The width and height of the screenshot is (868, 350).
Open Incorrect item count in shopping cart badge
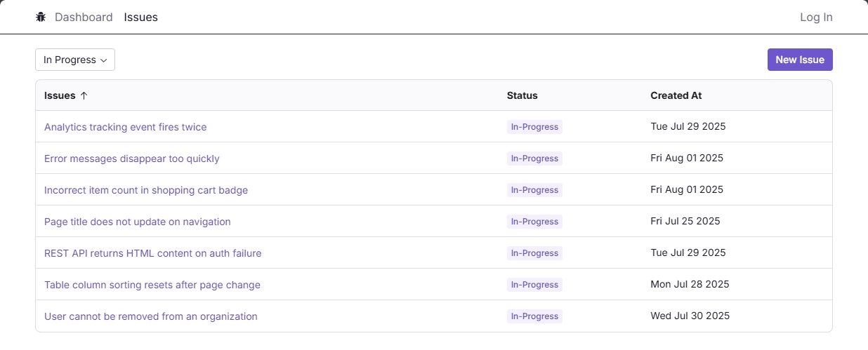click(x=145, y=190)
